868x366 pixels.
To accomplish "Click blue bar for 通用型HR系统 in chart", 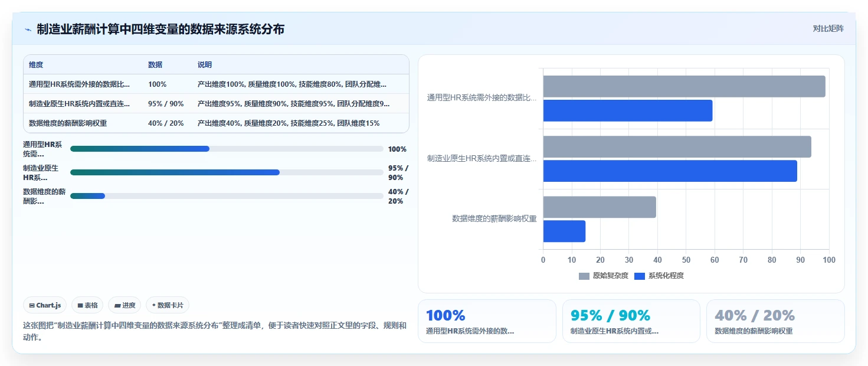I will [x=628, y=110].
